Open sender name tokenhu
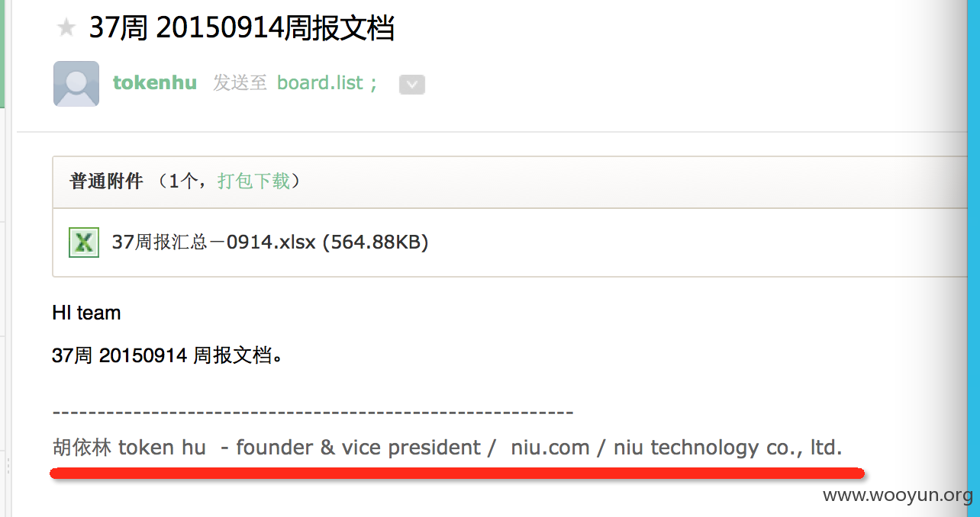 (155, 82)
